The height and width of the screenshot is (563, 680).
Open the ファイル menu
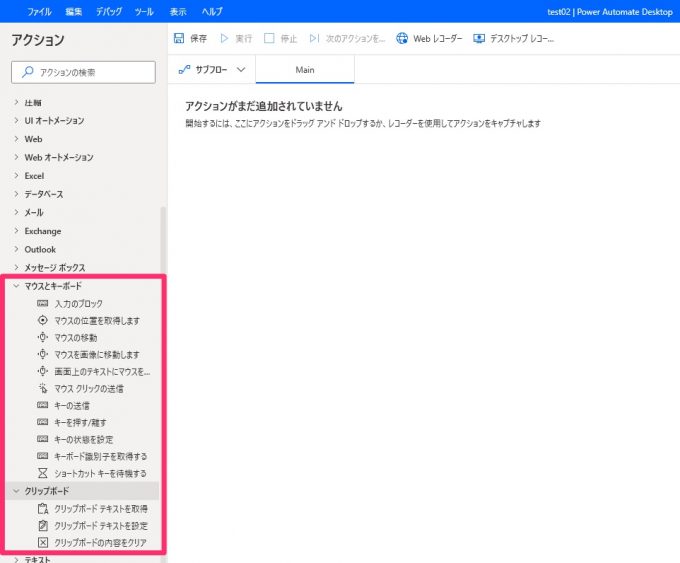tap(39, 12)
